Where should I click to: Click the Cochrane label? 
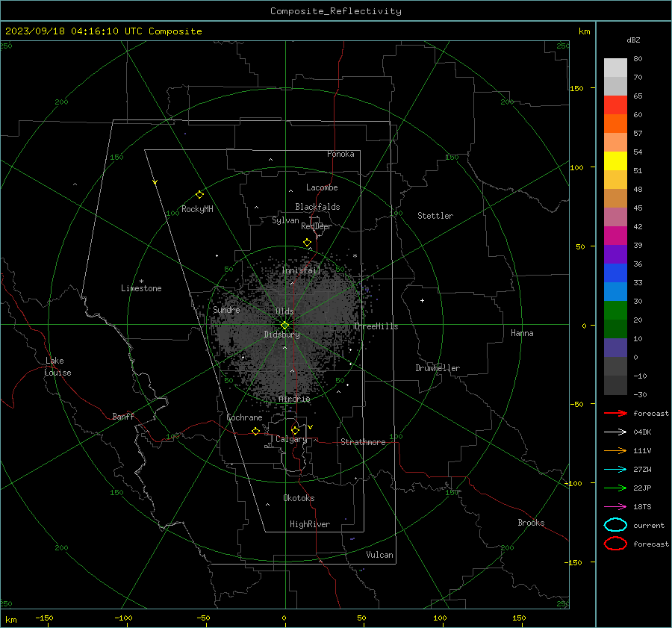(x=244, y=417)
